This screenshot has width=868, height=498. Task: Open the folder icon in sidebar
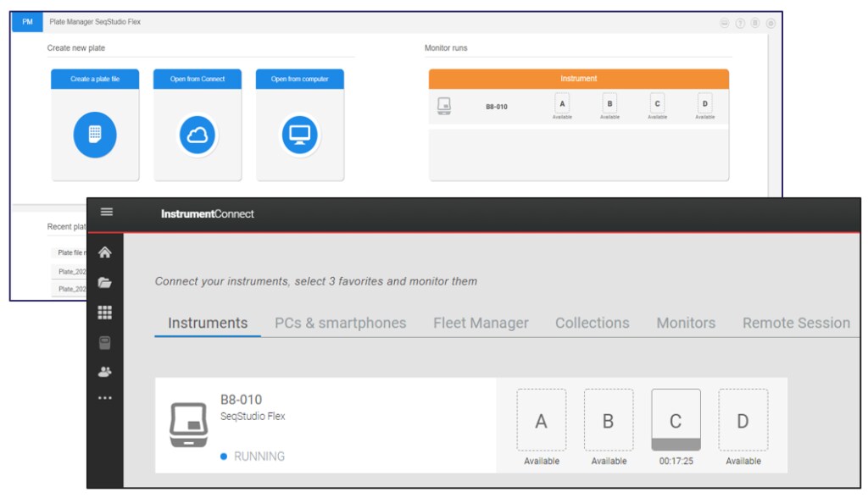(104, 283)
